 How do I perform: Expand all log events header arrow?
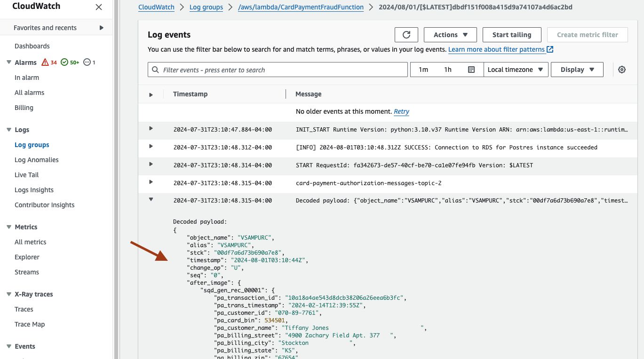click(151, 94)
